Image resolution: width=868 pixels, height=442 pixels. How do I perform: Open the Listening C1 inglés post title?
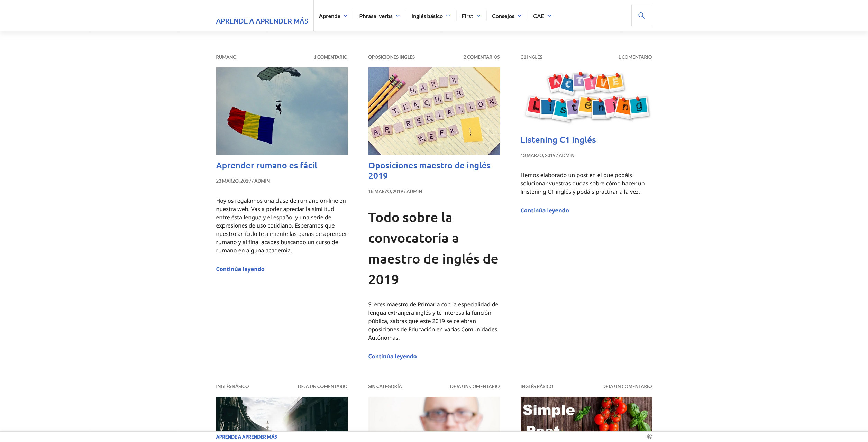point(558,140)
